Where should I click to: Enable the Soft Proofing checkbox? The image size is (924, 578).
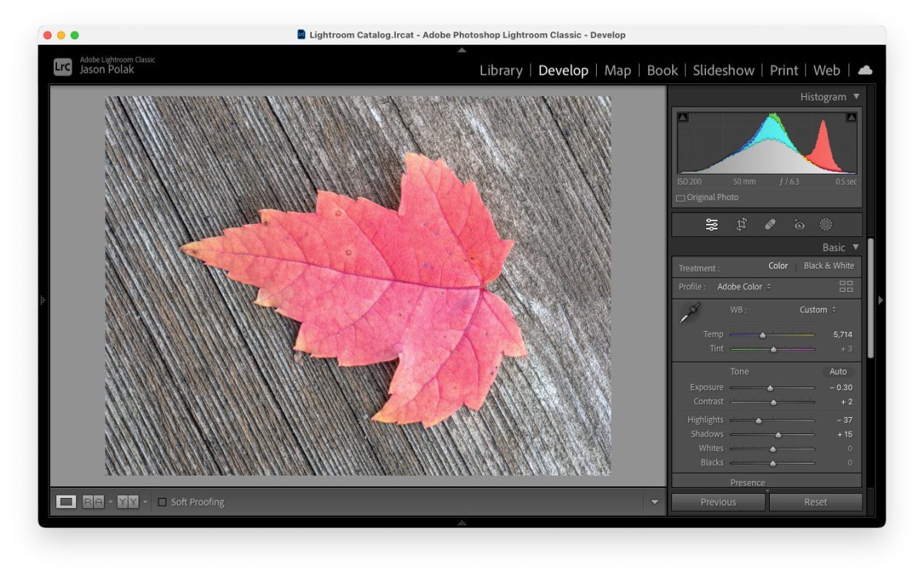(162, 502)
